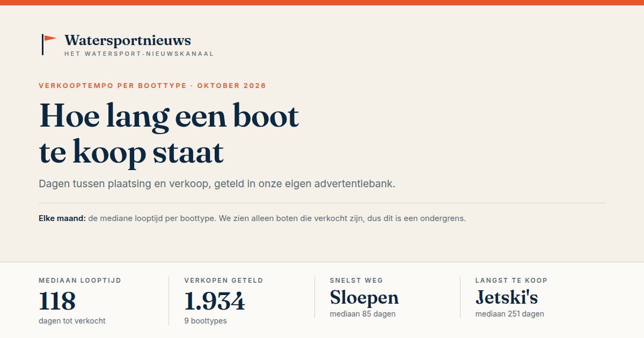This screenshot has height=338, width=644.
Task: Click the caption 'mediaan 251 dagen'
Action: [x=510, y=314]
